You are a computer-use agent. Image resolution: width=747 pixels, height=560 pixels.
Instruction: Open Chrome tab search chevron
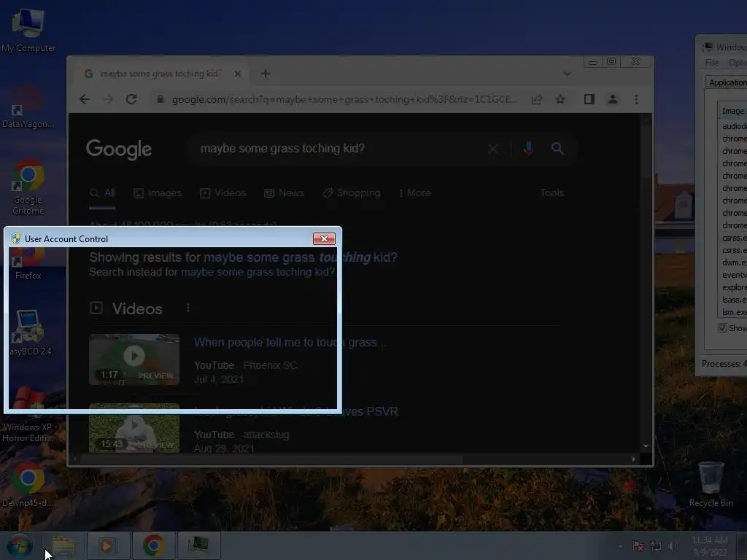click(x=567, y=74)
